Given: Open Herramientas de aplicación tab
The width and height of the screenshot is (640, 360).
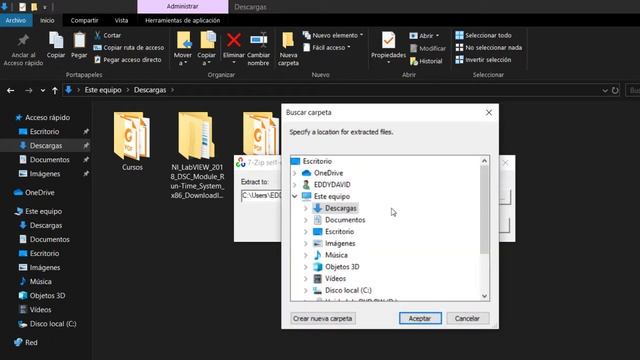Looking at the screenshot, I should tap(182, 20).
